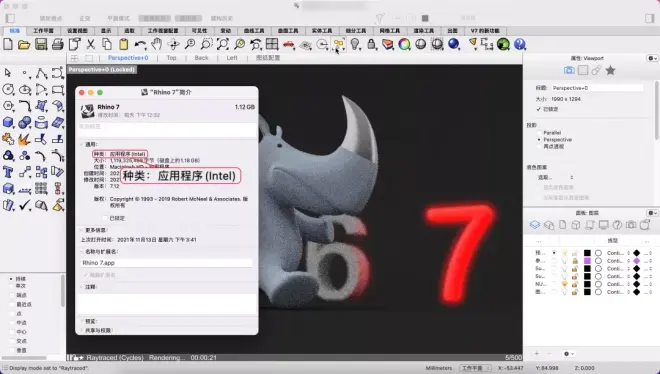This screenshot has width=660, height=374.
Task: Expand the 预览 section
Action: pyautogui.click(x=82, y=321)
